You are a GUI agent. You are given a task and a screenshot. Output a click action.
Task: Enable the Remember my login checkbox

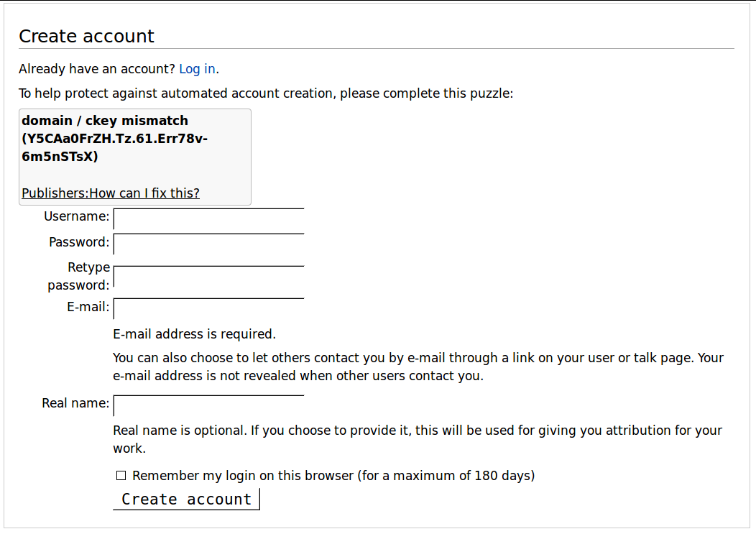(x=121, y=476)
